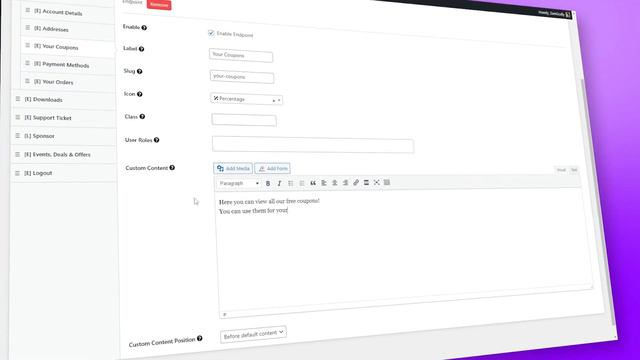
Task: Focus the empty Class field
Action: pos(244,120)
